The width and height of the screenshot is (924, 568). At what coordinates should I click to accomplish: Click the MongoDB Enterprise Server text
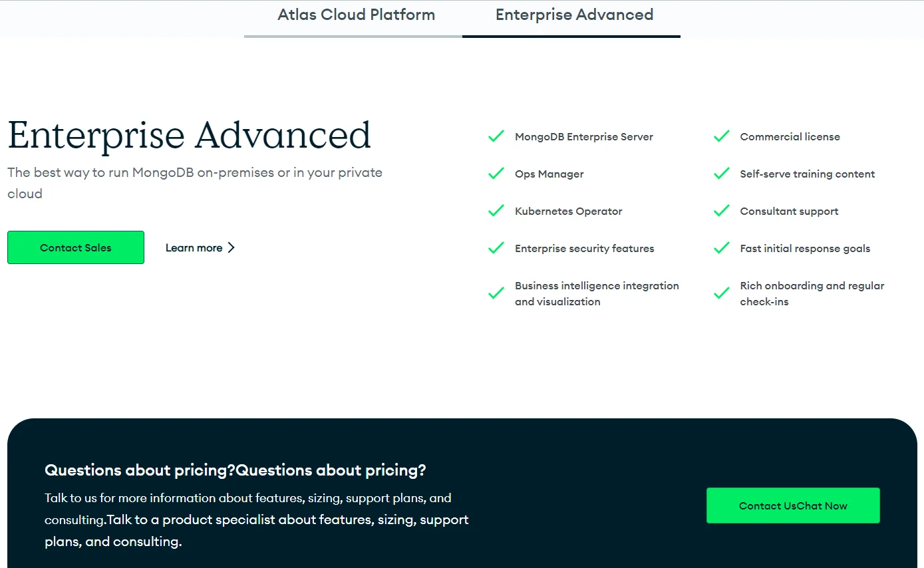point(584,136)
